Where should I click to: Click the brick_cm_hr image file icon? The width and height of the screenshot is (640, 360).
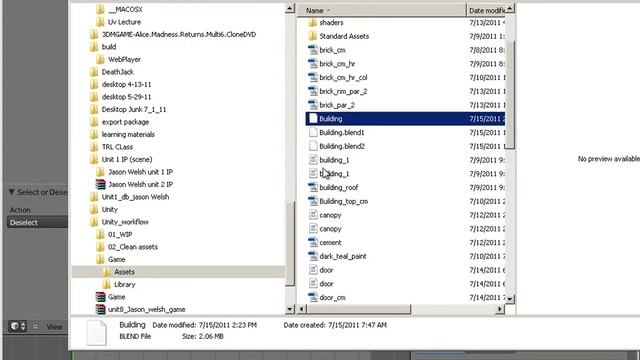coord(313,64)
